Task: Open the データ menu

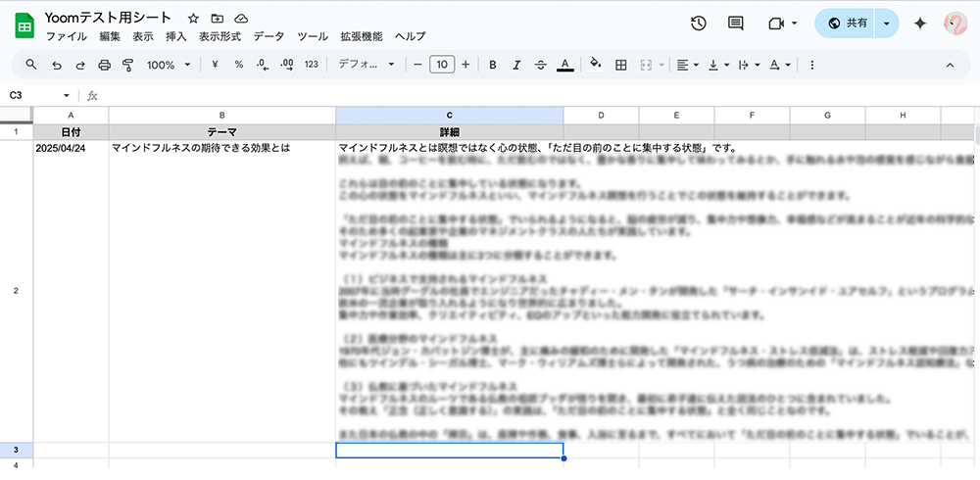Action: 269,36
